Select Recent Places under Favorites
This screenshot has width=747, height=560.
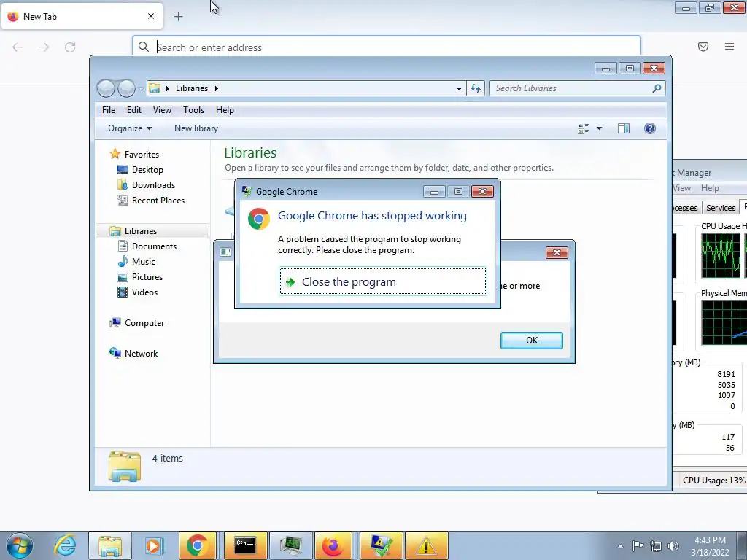tap(158, 201)
